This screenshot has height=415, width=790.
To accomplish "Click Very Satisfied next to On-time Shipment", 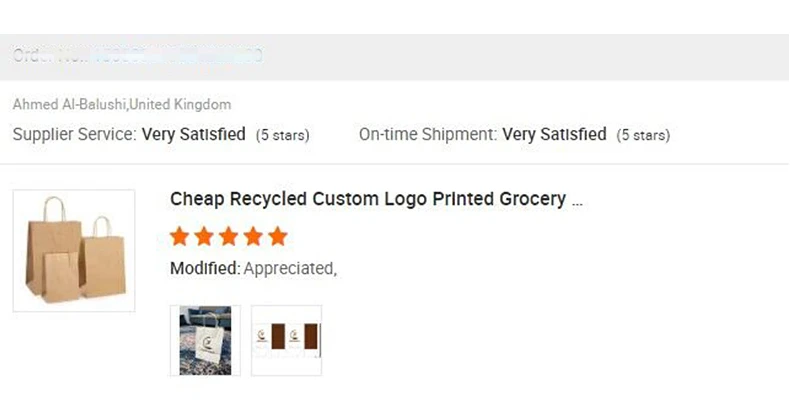I will click(554, 134).
